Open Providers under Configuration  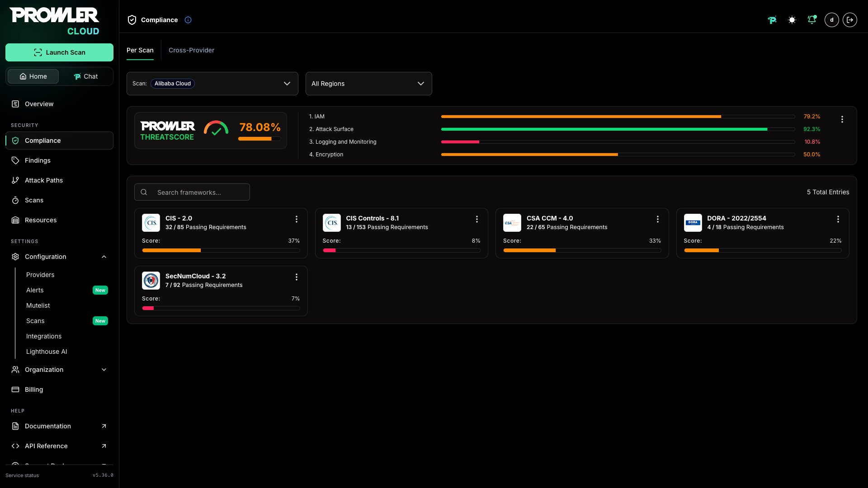click(40, 275)
